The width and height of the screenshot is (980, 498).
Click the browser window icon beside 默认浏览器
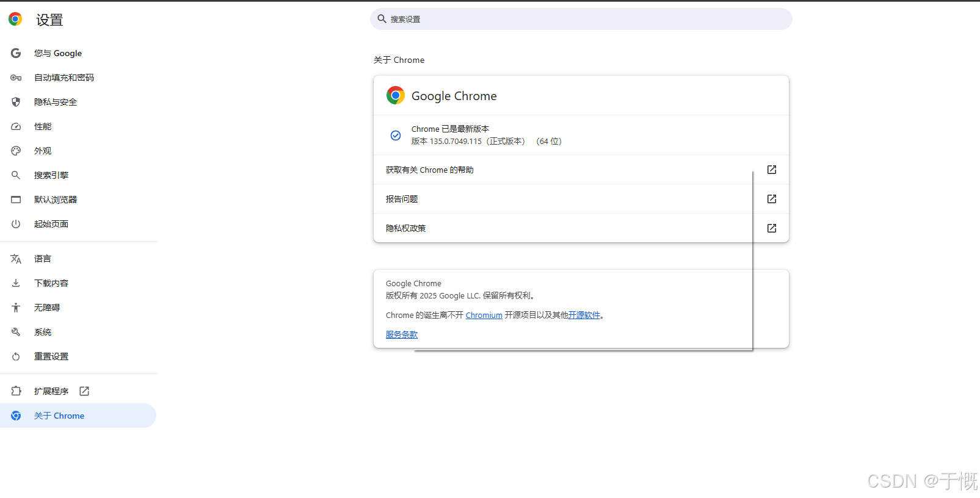pos(16,200)
